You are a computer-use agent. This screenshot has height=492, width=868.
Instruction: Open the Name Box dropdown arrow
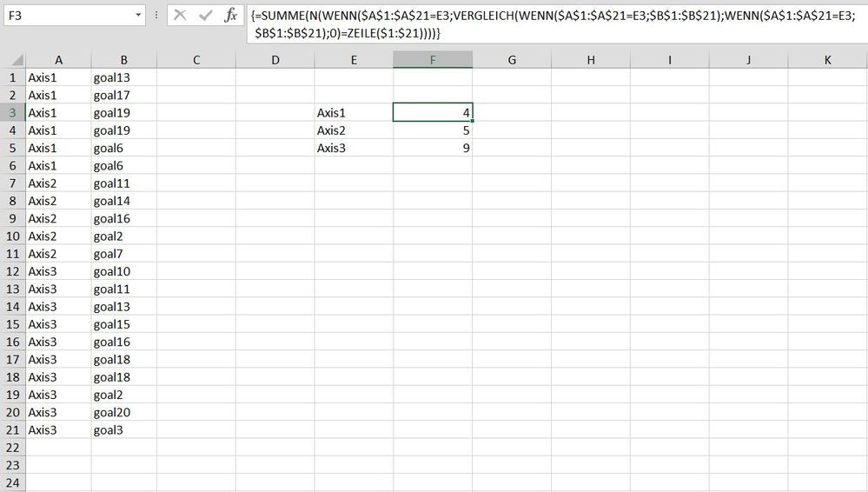[x=138, y=15]
